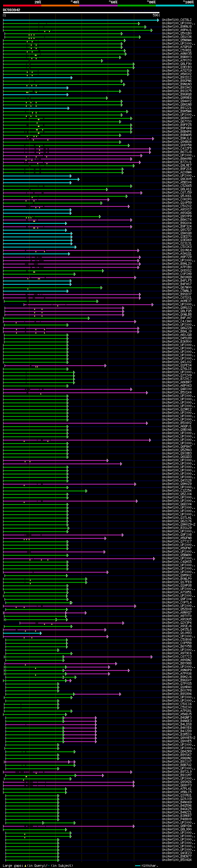Click the UniRef100_Q3ECB3 label

pos(177,67)
